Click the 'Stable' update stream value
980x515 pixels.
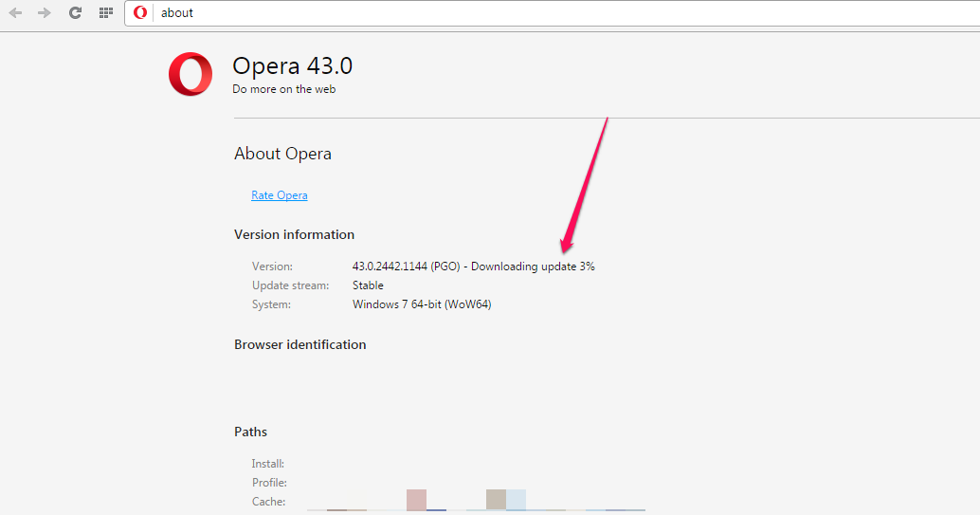click(368, 285)
